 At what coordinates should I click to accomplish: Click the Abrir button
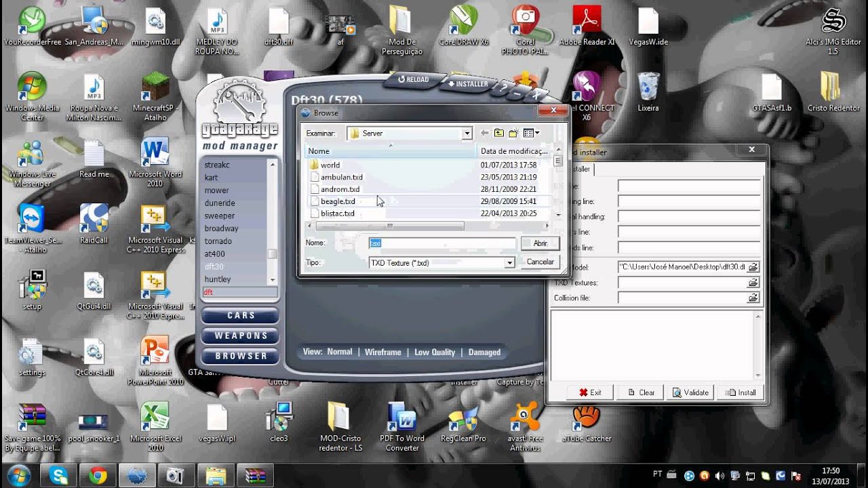(540, 243)
